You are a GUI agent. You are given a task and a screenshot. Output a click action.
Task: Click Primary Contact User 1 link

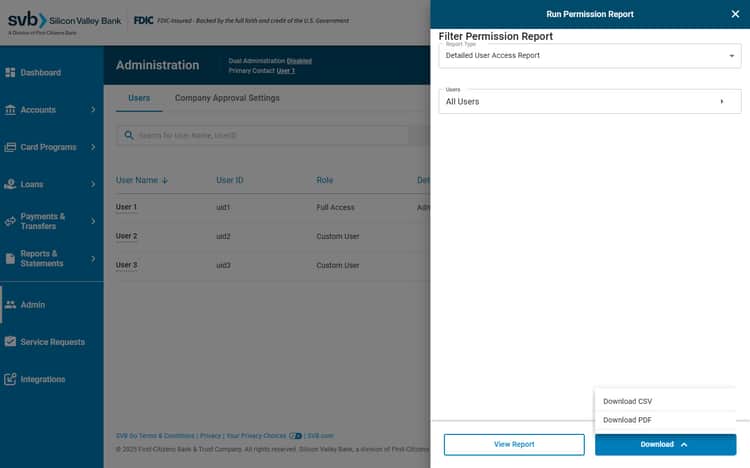point(286,71)
